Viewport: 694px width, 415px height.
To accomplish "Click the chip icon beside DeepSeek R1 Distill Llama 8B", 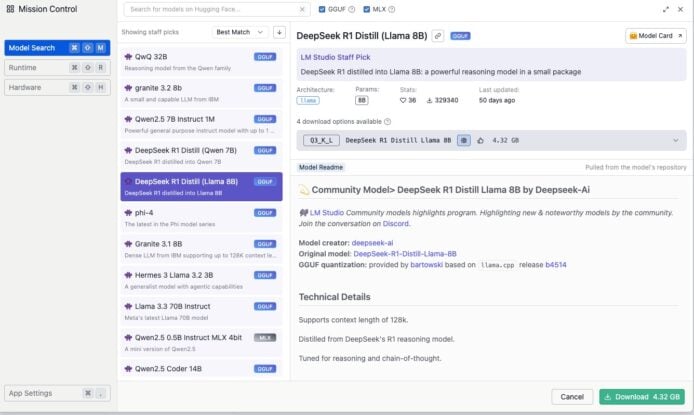I will [x=464, y=141].
